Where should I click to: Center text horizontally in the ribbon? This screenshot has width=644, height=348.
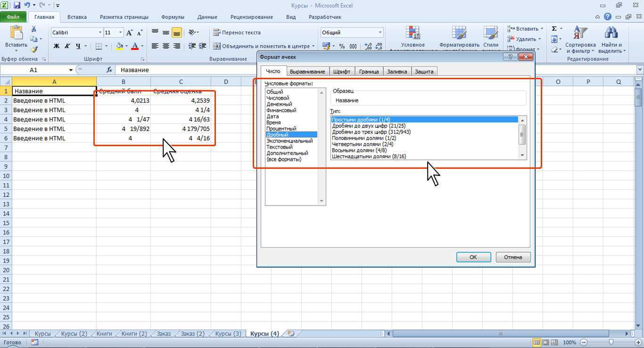pos(166,46)
